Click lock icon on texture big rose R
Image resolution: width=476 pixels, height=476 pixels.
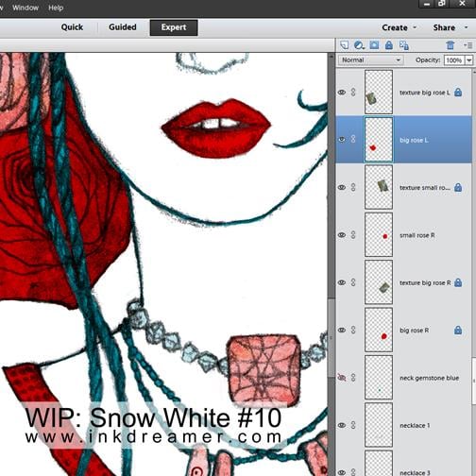coord(458,282)
